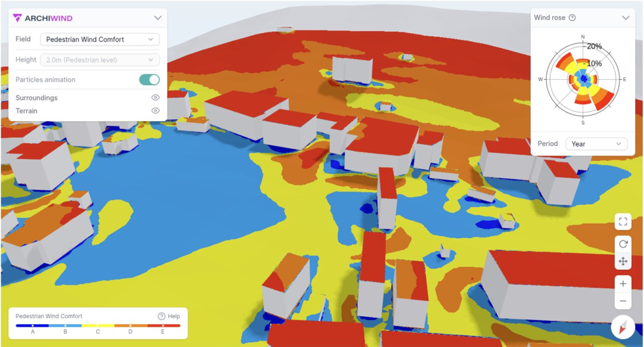The height and width of the screenshot is (347, 644).
Task: Click the Help link in legend
Action: tap(169, 317)
